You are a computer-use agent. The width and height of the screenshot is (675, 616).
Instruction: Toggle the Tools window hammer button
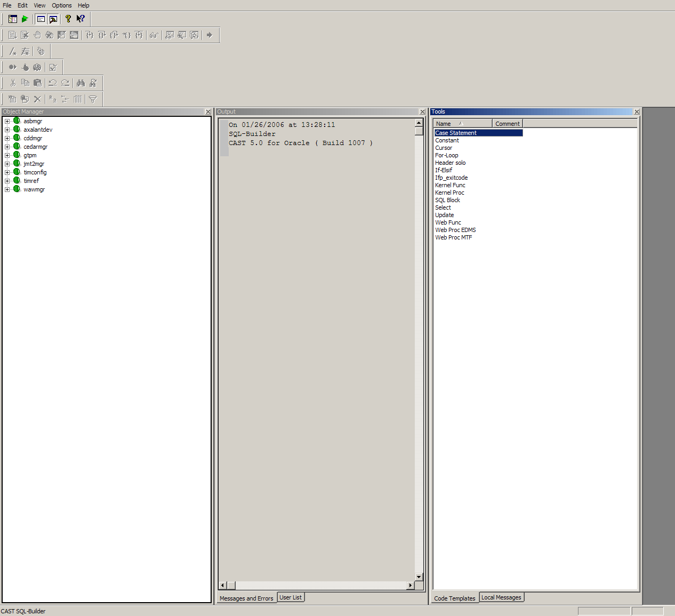[53, 19]
